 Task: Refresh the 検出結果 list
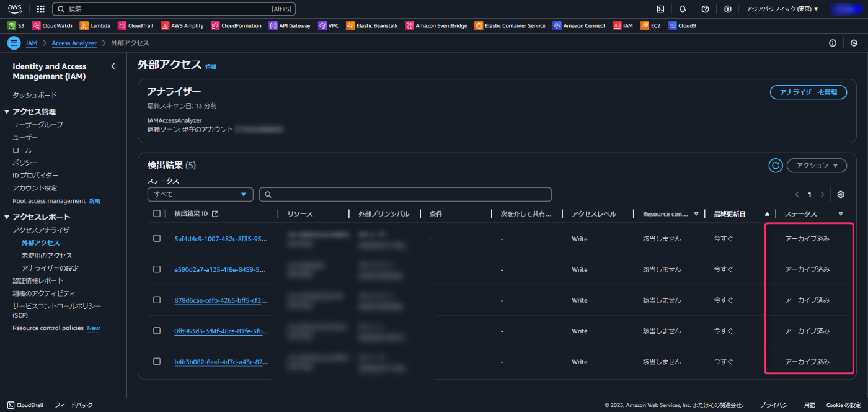click(x=775, y=166)
